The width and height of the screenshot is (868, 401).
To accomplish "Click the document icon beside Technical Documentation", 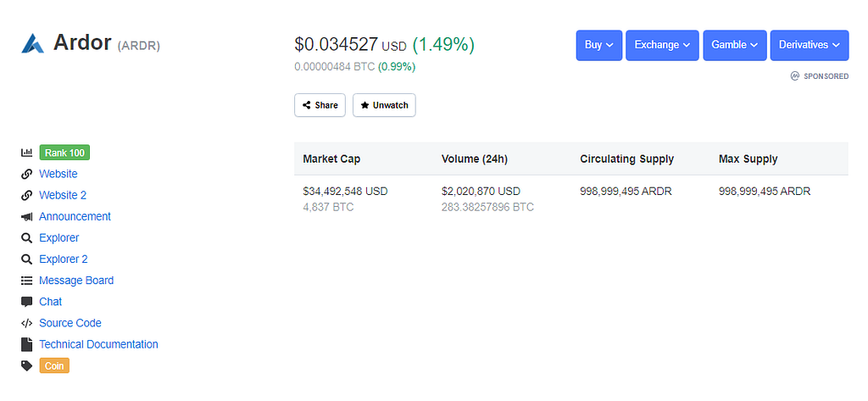I will [26, 344].
